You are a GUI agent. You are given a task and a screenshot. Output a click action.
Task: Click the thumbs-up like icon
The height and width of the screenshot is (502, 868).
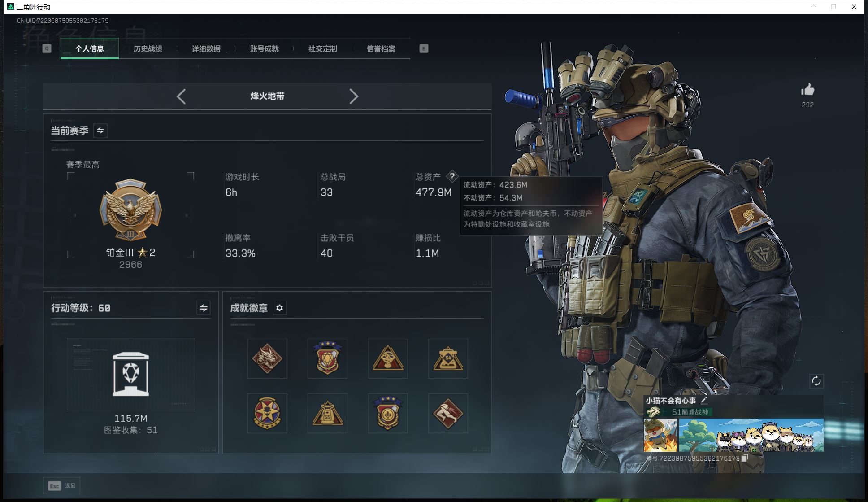(807, 90)
